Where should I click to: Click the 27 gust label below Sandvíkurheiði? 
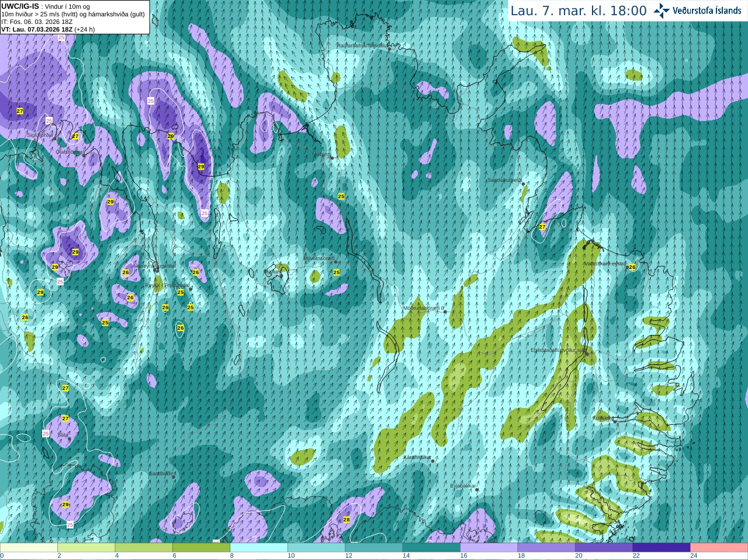(x=542, y=227)
